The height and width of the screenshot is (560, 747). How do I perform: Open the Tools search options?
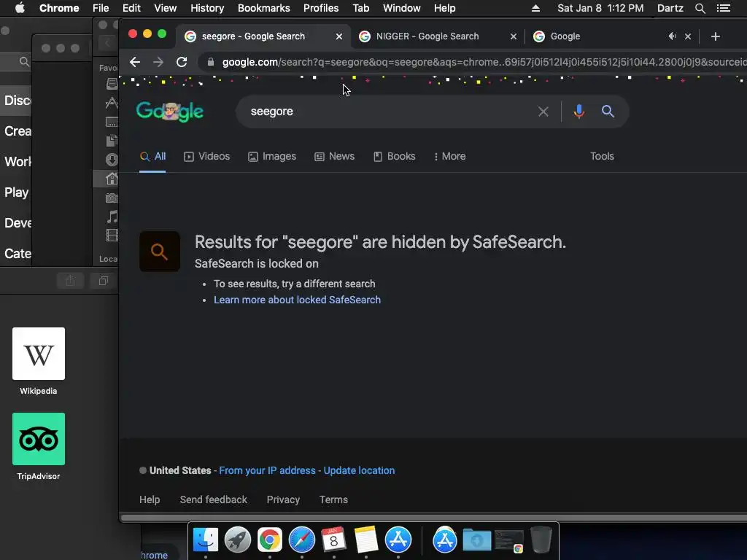click(x=602, y=156)
